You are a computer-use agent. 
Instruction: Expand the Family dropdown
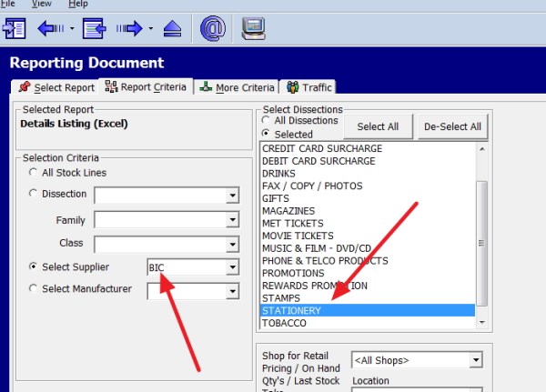click(232, 220)
